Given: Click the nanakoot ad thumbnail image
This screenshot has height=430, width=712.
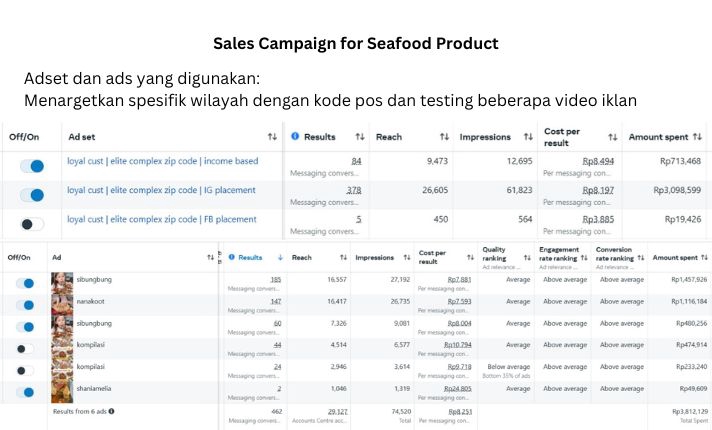Looking at the screenshot, I should tap(62, 304).
